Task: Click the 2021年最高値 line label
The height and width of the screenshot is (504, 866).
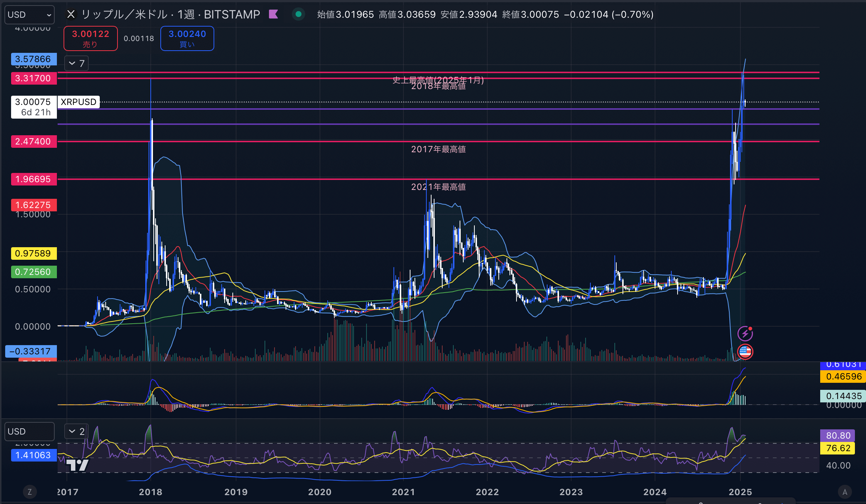Action: [x=439, y=187]
